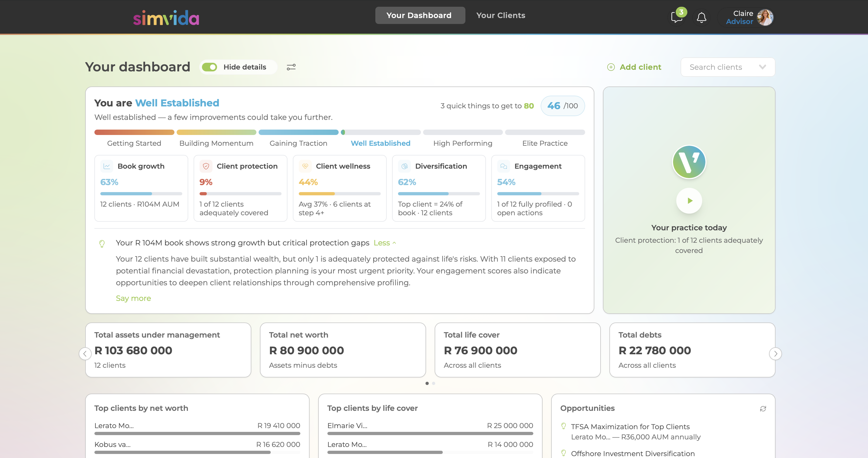Select the second carousel page dot
Image resolution: width=868 pixels, height=458 pixels.
[x=434, y=383]
